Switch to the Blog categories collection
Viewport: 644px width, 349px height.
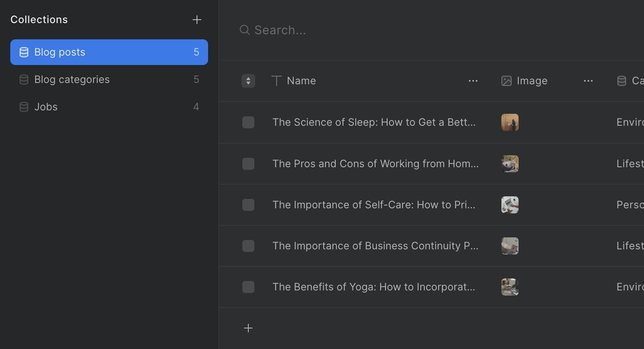[72, 79]
